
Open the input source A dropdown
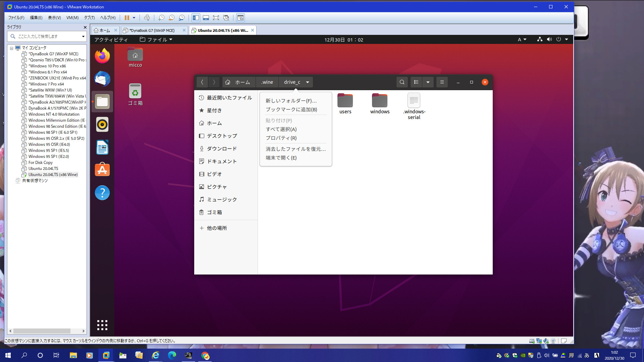522,40
